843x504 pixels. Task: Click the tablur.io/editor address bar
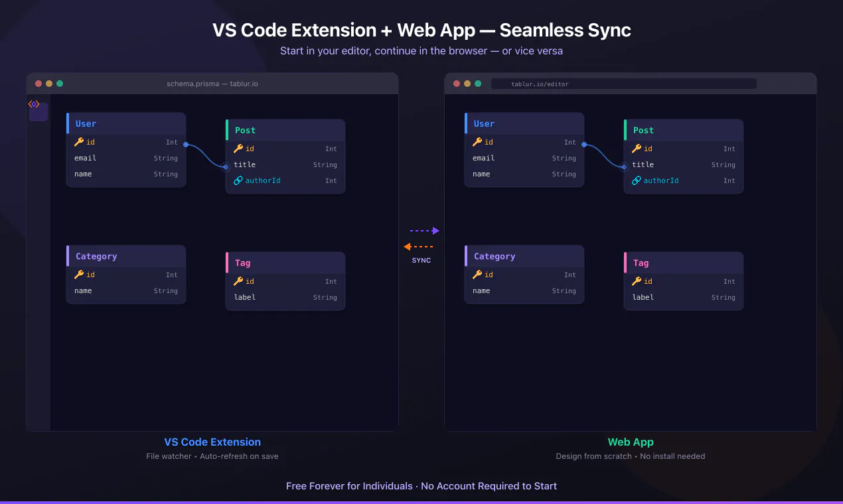click(x=624, y=84)
